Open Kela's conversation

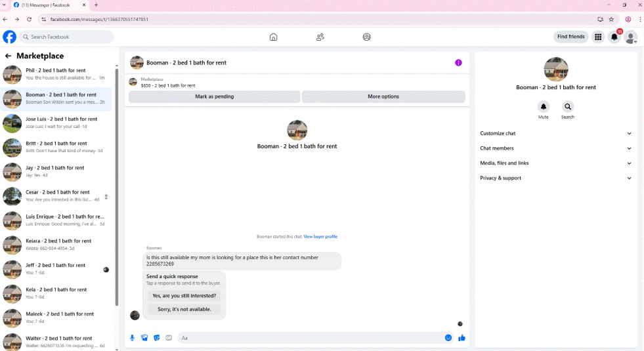pyautogui.click(x=56, y=293)
